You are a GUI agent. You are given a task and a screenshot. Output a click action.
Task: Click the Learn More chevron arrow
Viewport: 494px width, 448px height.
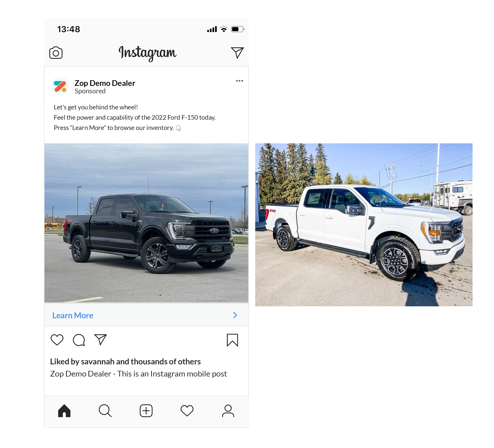click(x=235, y=315)
